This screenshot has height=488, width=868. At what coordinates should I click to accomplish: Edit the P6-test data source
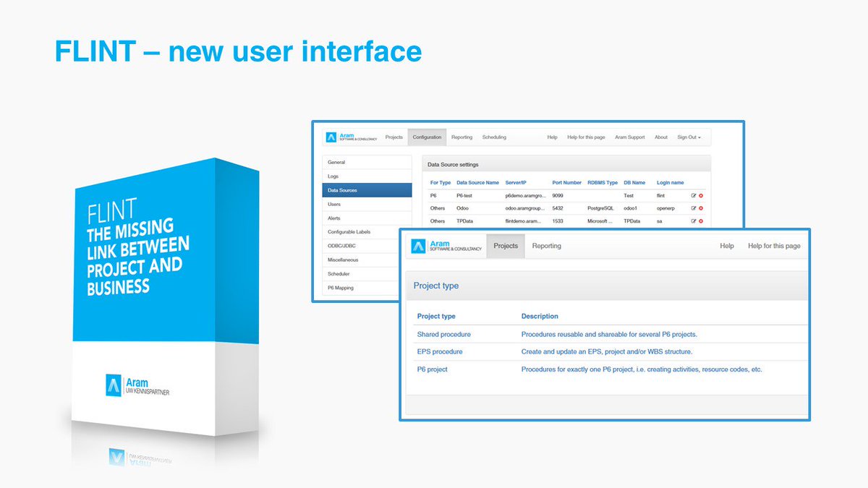(x=694, y=196)
